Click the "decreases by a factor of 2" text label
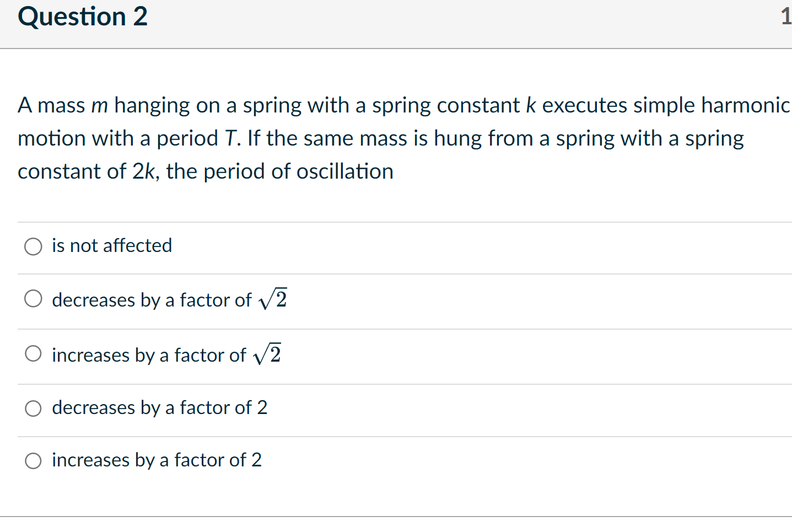Screen dimensions: 792x532 point(159,408)
